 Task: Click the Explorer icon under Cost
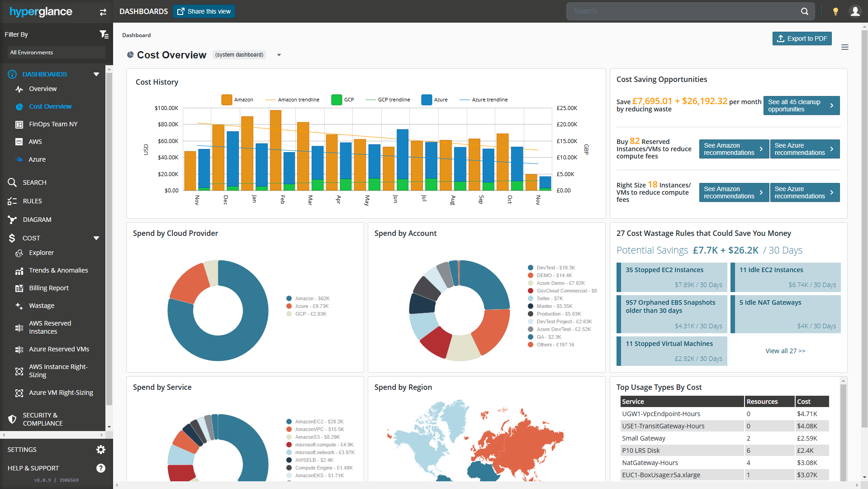(x=19, y=253)
